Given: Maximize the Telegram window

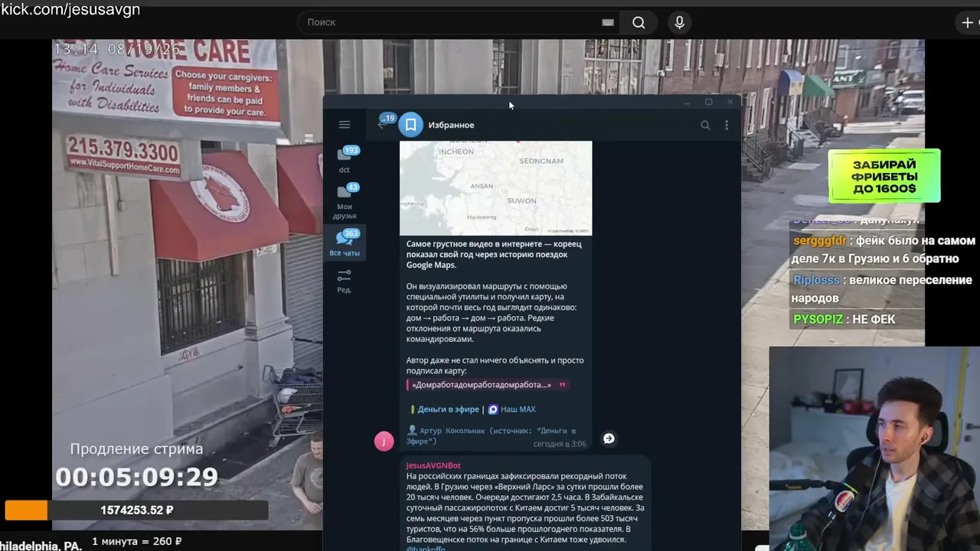Looking at the screenshot, I should [708, 102].
